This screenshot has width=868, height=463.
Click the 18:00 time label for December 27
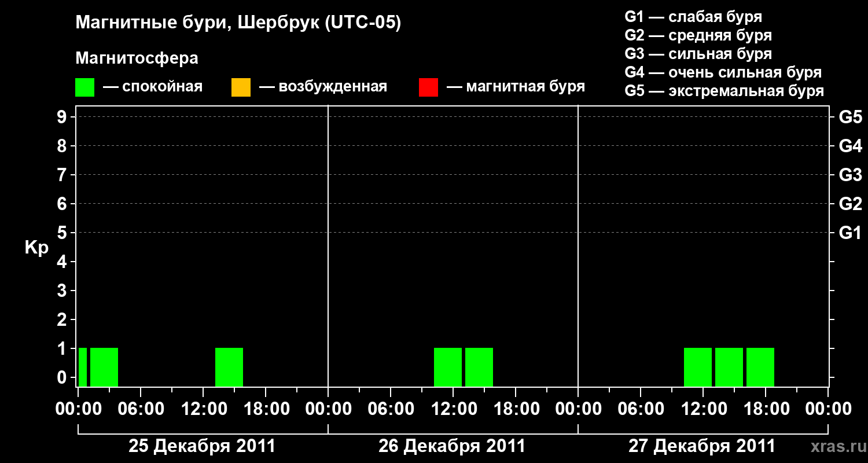pos(766,409)
